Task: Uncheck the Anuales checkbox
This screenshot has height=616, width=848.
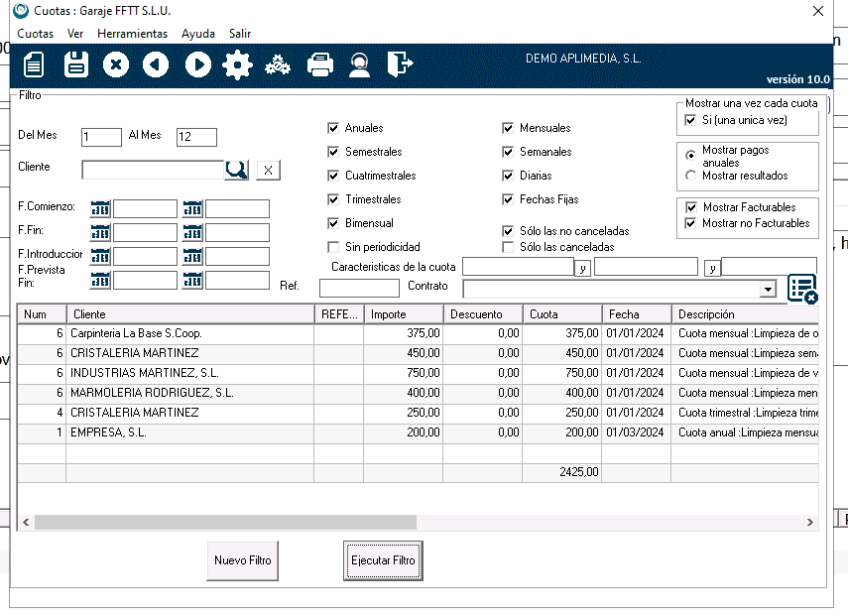Action: coord(334,128)
